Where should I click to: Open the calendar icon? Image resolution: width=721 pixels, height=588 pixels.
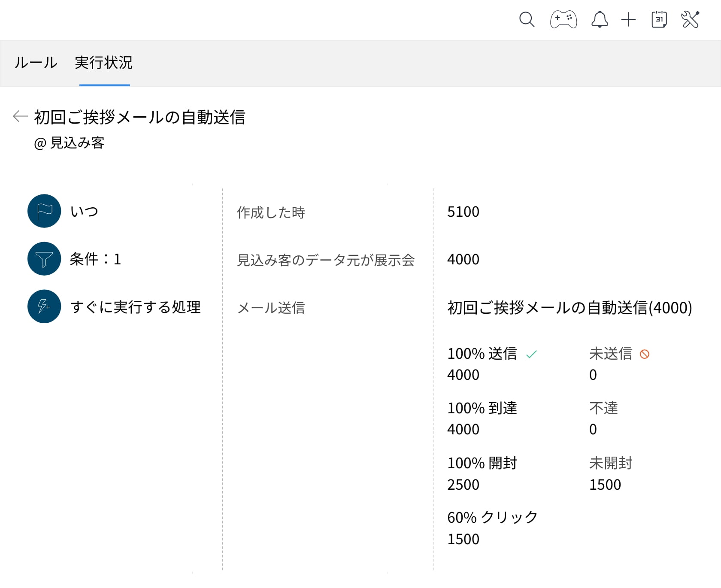pos(659,20)
